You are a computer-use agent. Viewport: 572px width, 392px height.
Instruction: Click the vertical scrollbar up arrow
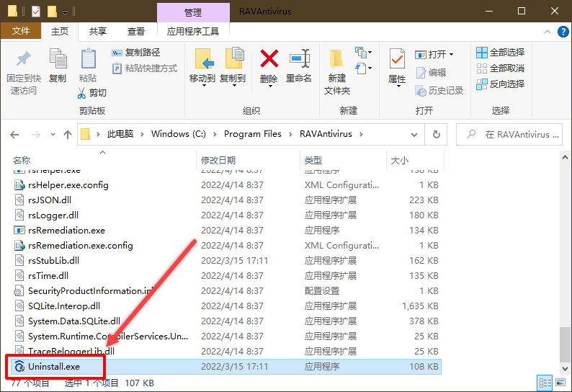pos(565,157)
